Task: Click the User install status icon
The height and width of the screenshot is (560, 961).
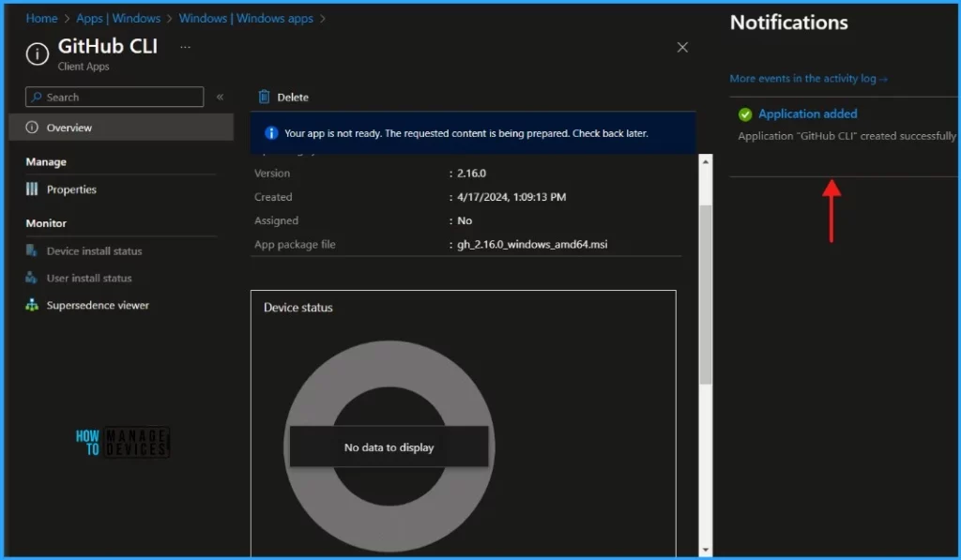Action: [x=31, y=278]
